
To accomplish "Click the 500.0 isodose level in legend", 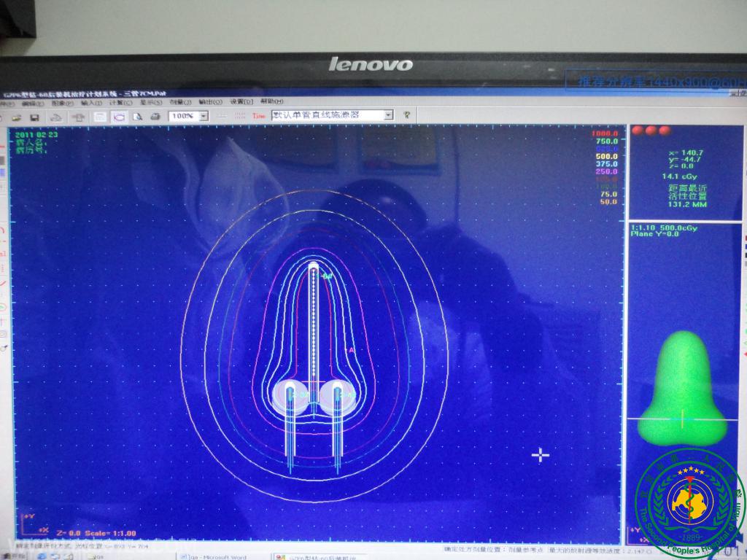I will 606,156.
